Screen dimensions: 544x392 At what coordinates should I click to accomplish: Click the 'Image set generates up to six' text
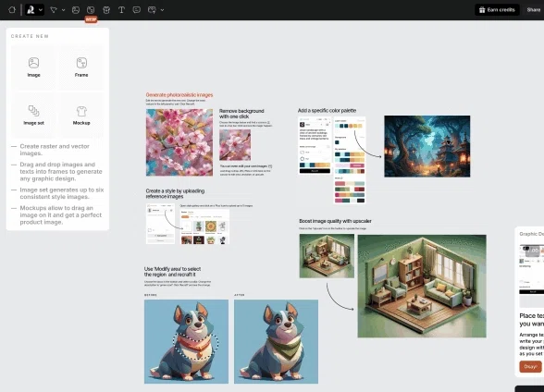[62, 193]
